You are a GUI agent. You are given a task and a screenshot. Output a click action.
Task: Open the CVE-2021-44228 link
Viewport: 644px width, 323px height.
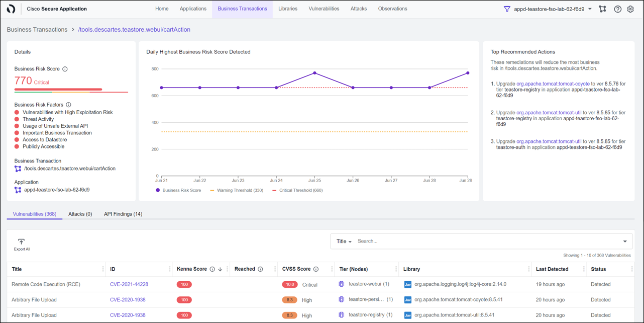129,284
